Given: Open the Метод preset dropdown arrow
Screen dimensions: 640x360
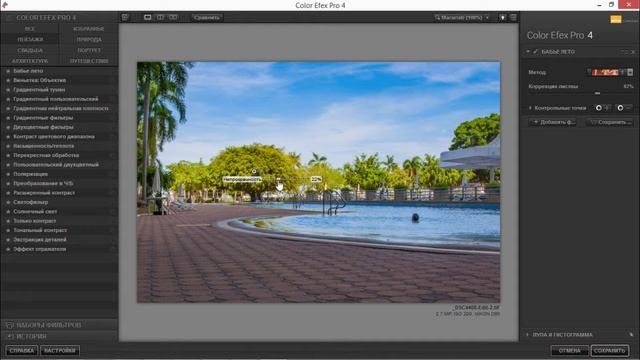Looking at the screenshot, I should [x=630, y=72].
